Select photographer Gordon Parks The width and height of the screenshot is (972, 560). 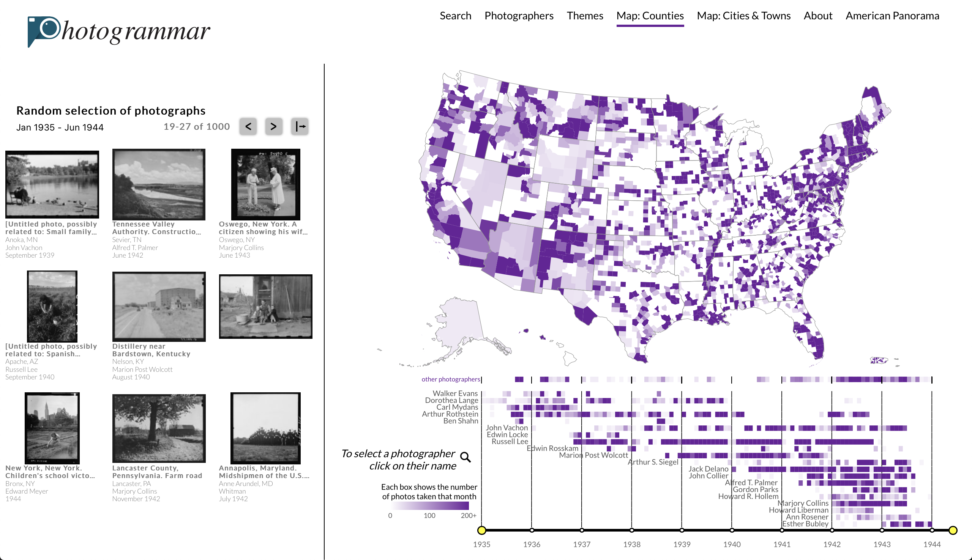pyautogui.click(x=755, y=489)
